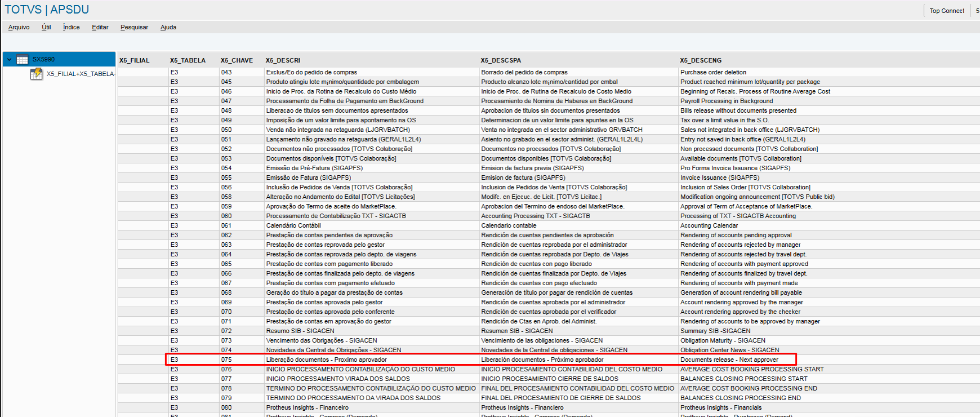This screenshot has height=417, width=980.
Task: Open the Pesquisar menu
Action: coord(134,27)
